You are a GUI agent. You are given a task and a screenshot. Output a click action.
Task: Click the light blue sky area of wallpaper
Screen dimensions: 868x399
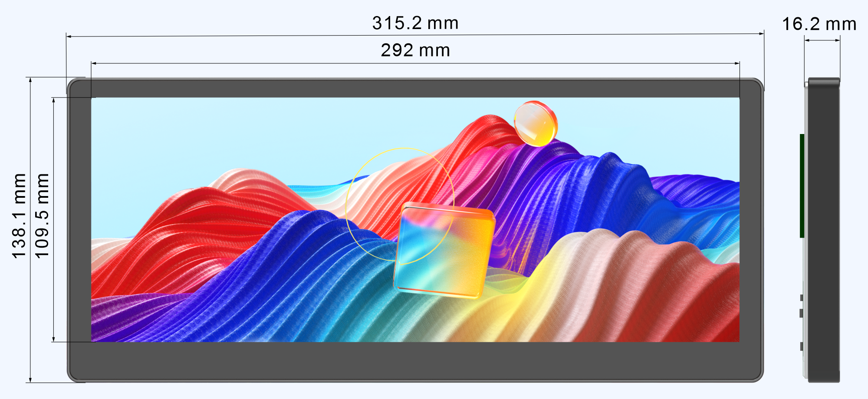pos(217,130)
